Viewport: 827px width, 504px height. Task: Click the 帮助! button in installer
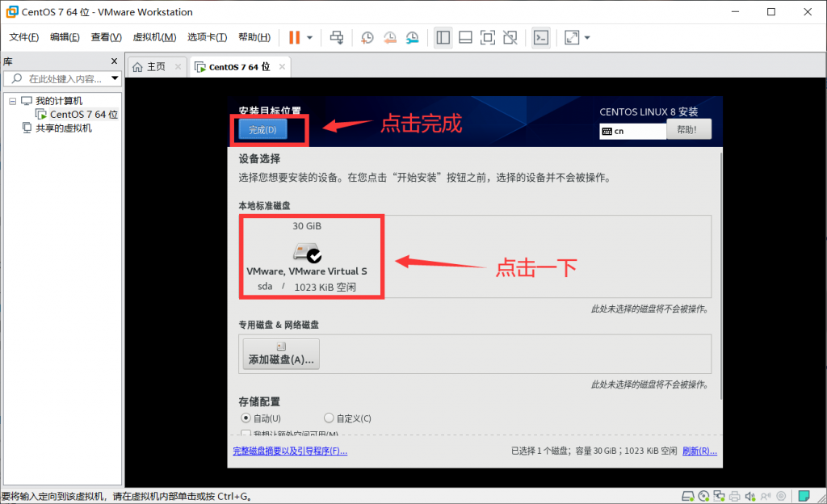(688, 129)
